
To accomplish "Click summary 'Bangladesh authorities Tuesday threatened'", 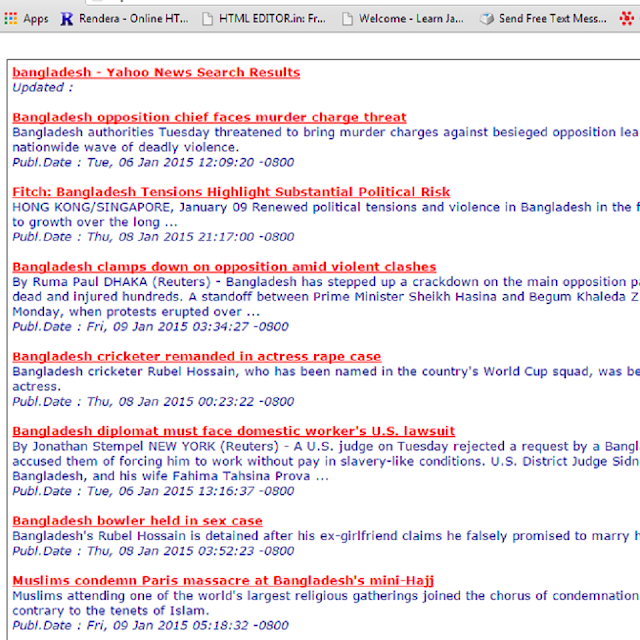I will (150, 133).
